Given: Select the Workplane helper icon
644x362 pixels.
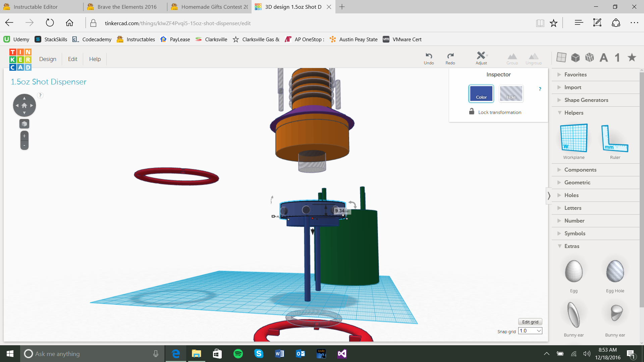Looking at the screenshot, I should [x=574, y=138].
